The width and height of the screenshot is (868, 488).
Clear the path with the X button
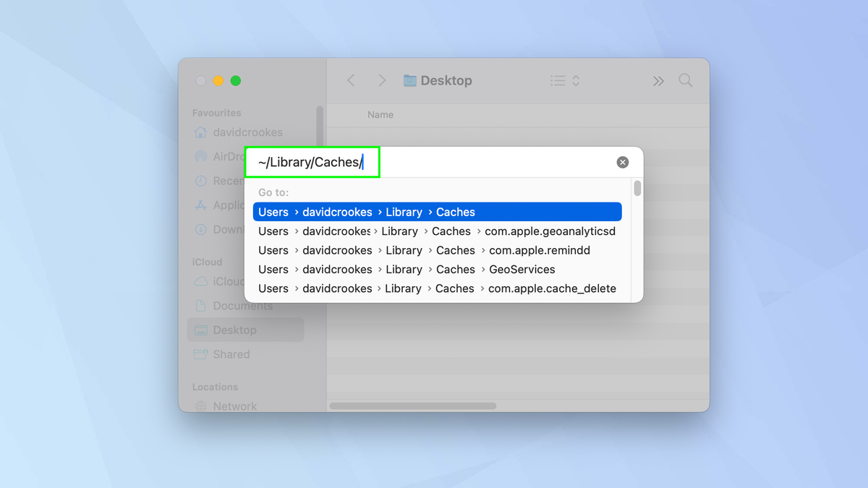(623, 162)
